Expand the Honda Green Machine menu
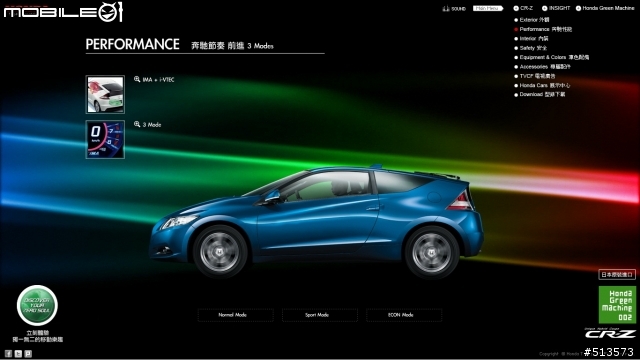640x360 pixels. point(605,8)
